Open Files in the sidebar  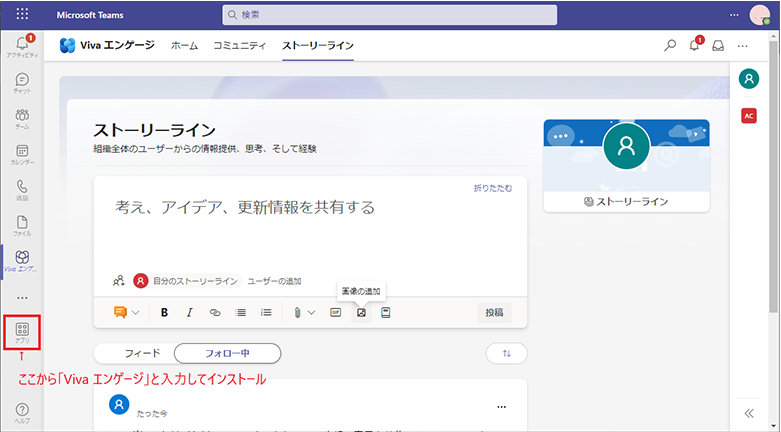click(x=22, y=226)
